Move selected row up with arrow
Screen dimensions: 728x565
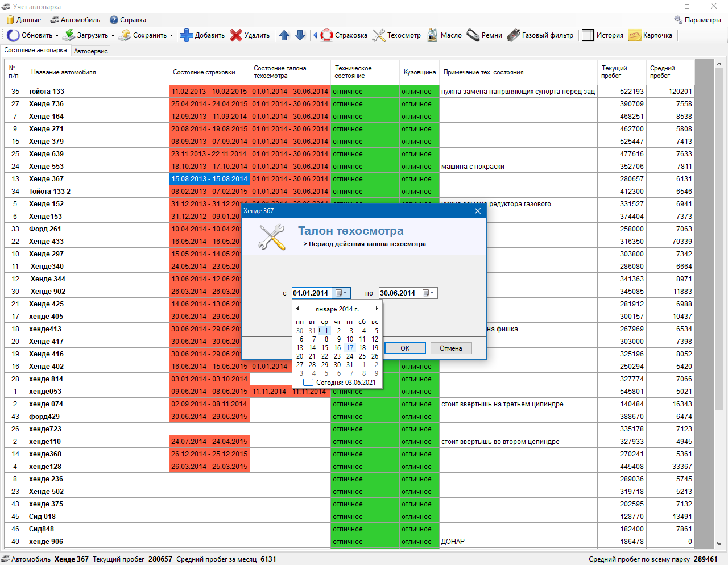284,35
